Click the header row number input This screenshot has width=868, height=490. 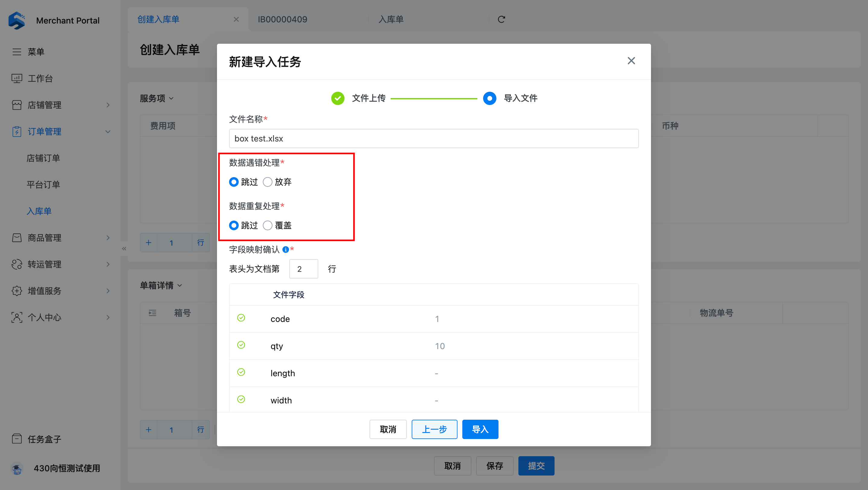click(x=303, y=269)
